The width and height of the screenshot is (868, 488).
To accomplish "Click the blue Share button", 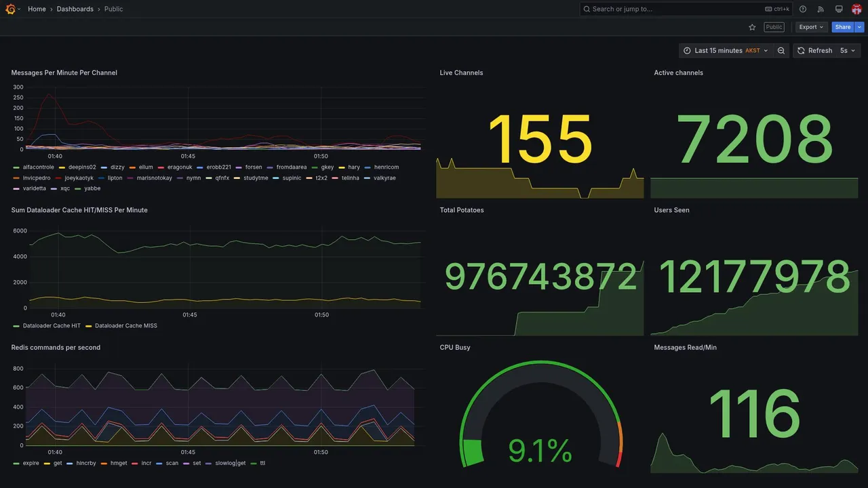I will point(843,27).
